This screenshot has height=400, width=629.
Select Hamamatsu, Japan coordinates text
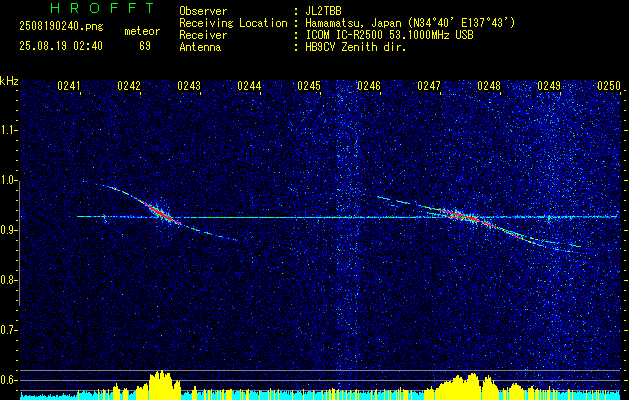click(x=410, y=23)
